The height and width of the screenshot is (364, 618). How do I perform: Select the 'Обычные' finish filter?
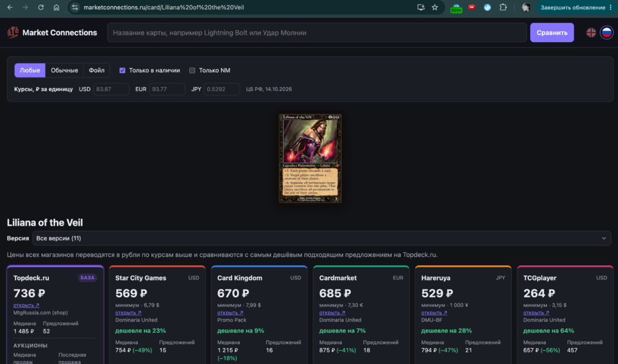click(x=64, y=70)
